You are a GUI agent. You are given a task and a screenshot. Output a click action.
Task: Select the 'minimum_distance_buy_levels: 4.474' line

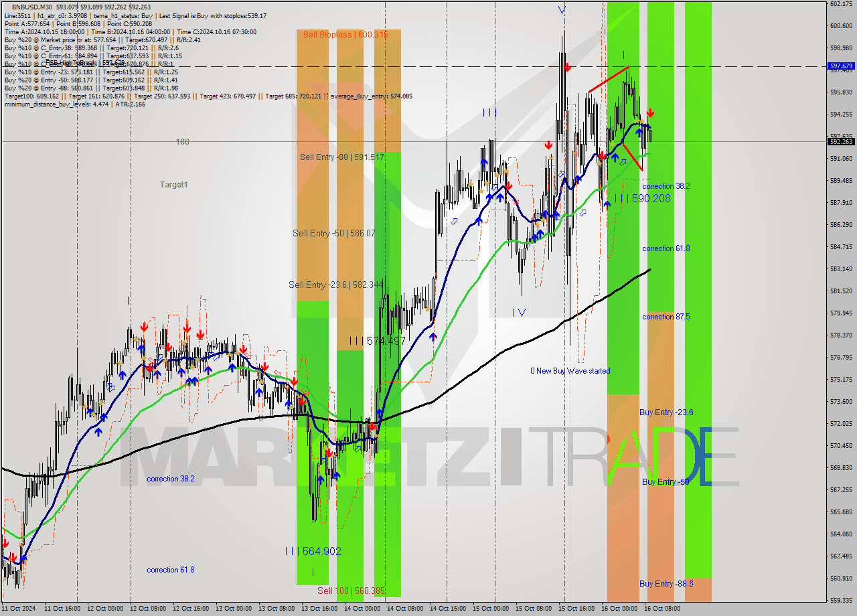[x=75, y=104]
